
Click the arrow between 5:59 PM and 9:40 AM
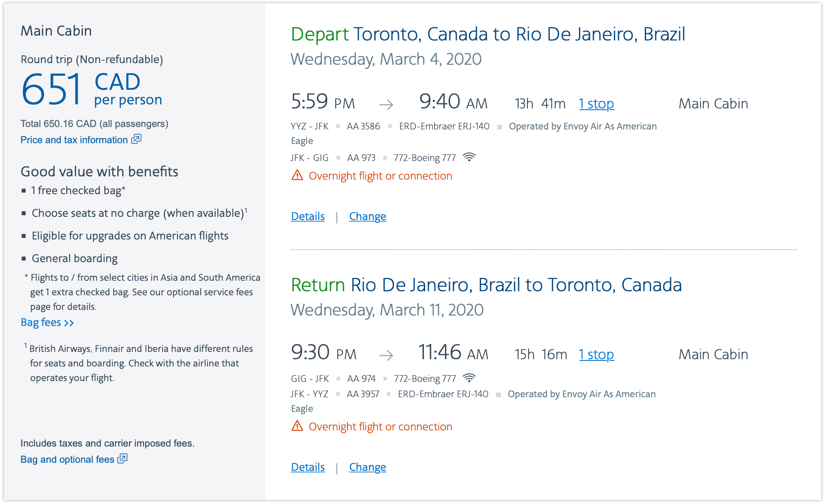[x=386, y=105]
